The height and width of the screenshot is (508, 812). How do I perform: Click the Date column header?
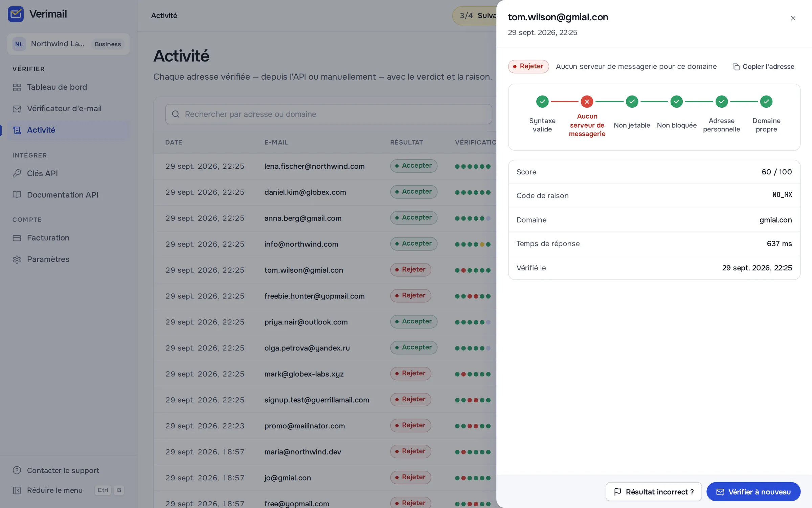(174, 143)
